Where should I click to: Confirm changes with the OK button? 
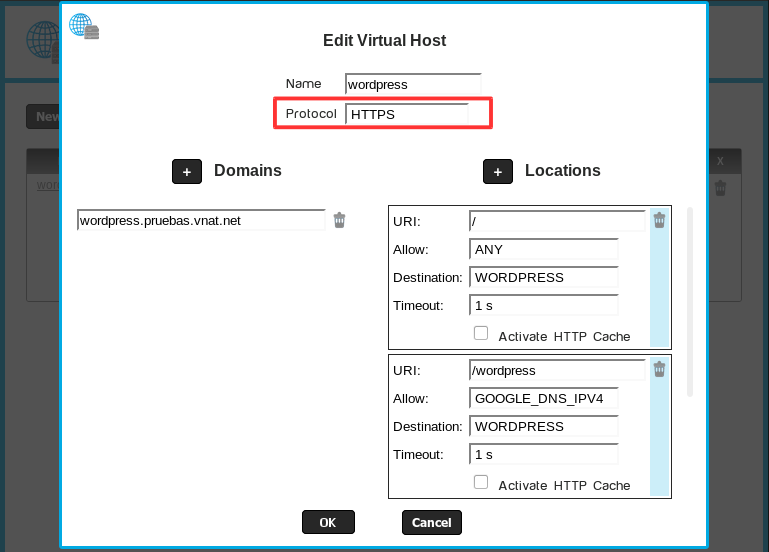click(328, 522)
